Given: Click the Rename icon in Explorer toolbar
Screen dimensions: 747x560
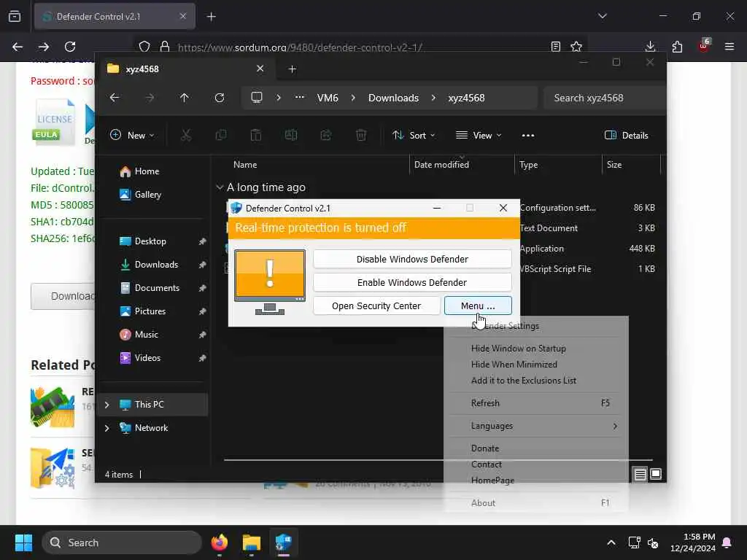Looking at the screenshot, I should coord(290,135).
